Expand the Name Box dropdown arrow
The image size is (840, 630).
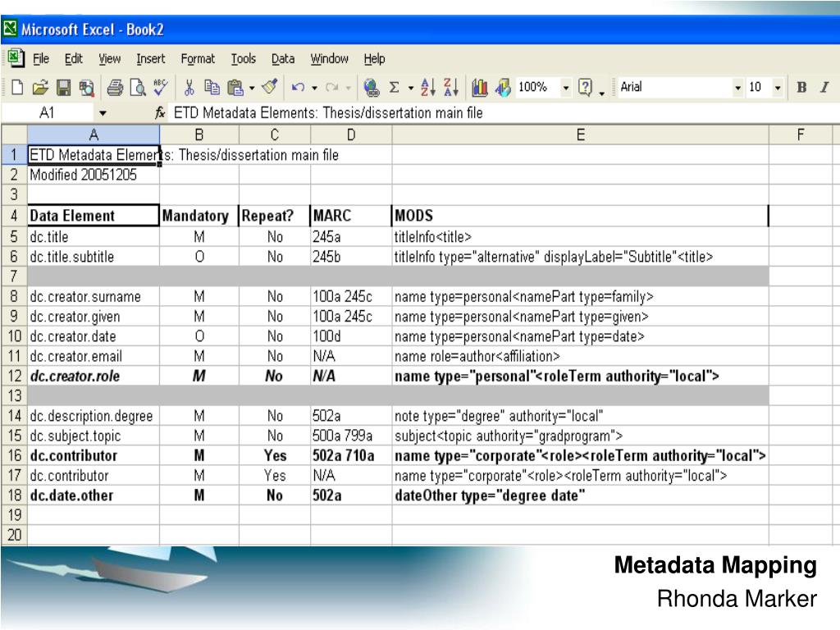pos(103,113)
